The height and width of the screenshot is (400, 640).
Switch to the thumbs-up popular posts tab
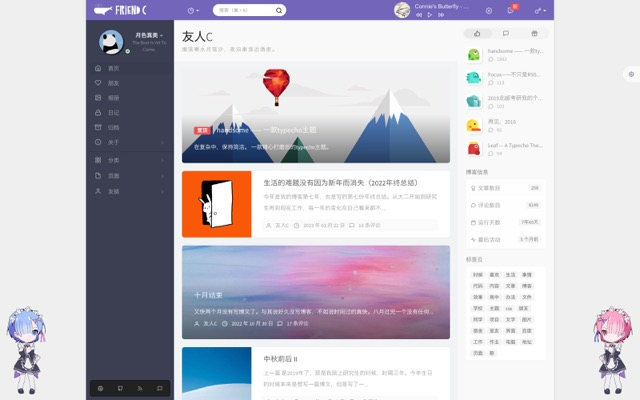coord(476,33)
